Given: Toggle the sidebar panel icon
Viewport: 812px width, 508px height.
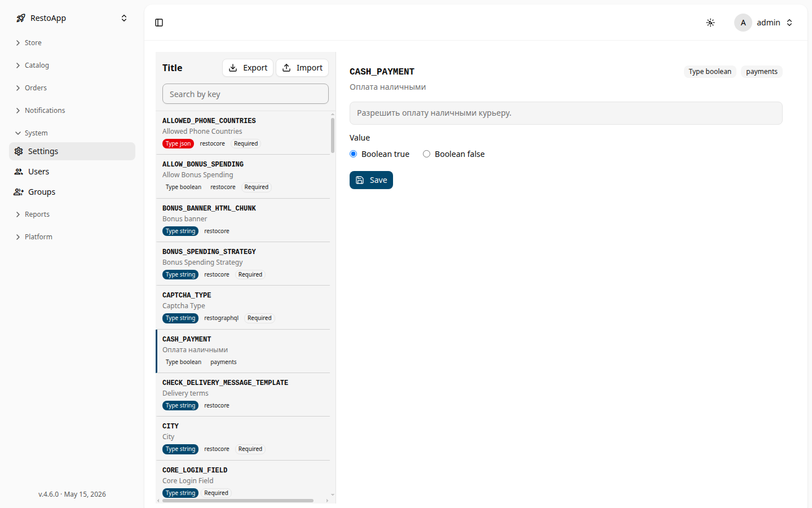Looking at the screenshot, I should [159, 23].
